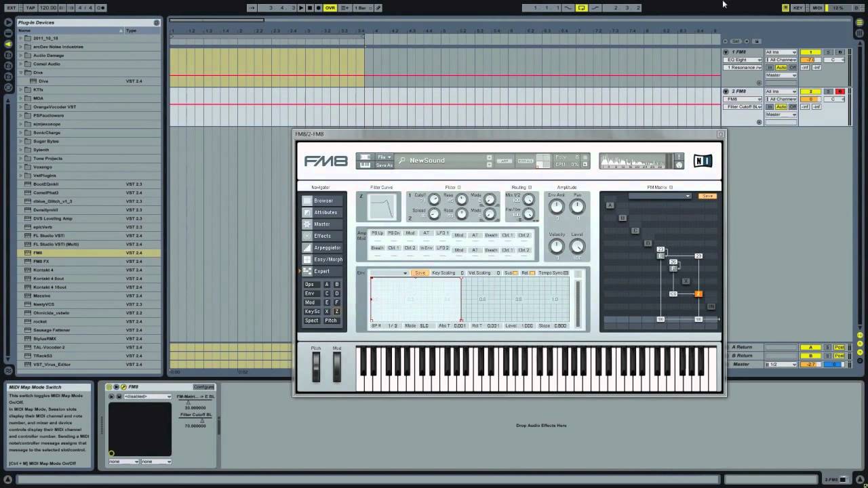Open the FM8 File menu
Viewport: 868px width, 488px height.
(x=384, y=157)
